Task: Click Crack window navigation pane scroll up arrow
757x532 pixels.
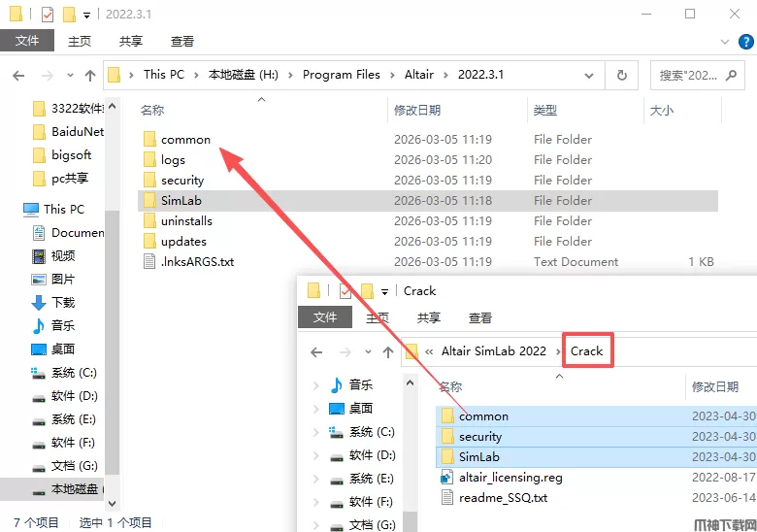Action: pos(410,382)
